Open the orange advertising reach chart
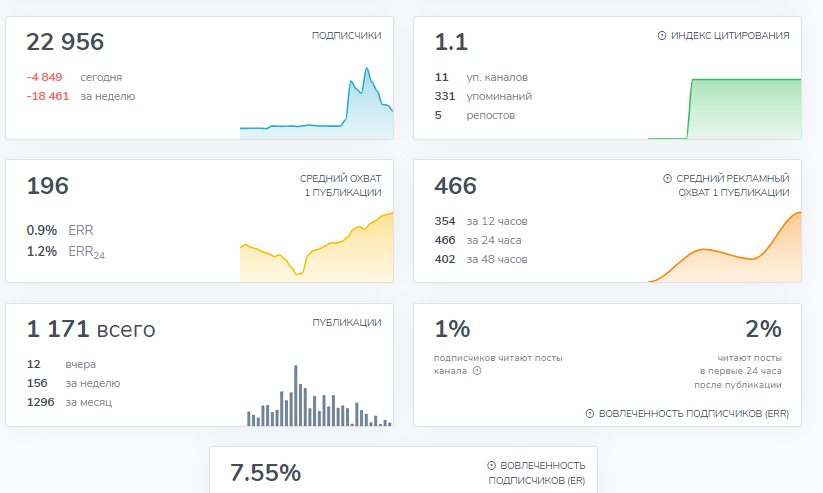 point(725,247)
